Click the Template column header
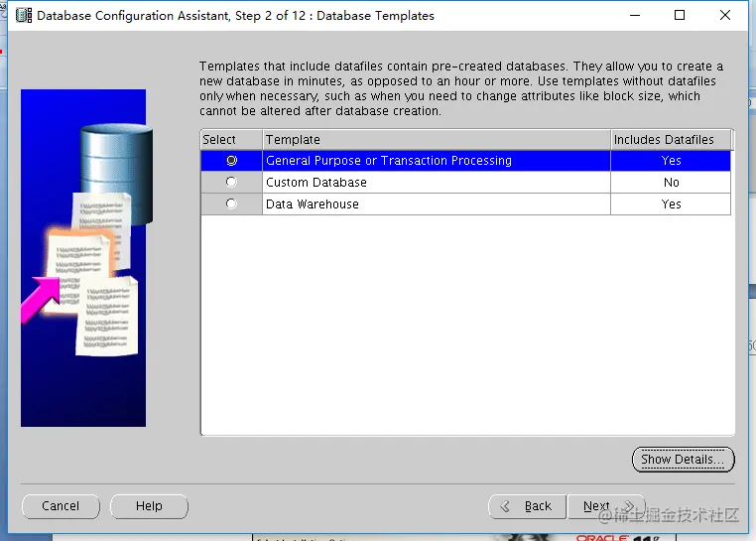756x541 pixels. pyautogui.click(x=437, y=140)
